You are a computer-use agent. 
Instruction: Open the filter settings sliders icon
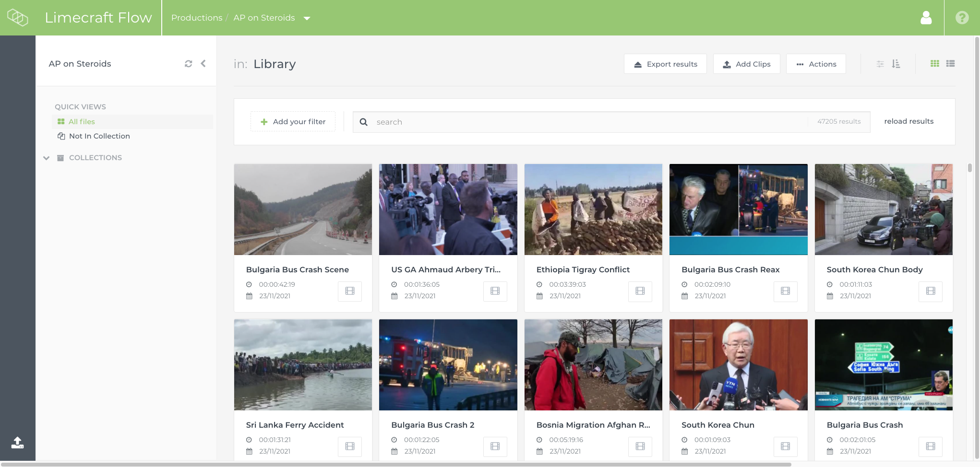tap(880, 64)
